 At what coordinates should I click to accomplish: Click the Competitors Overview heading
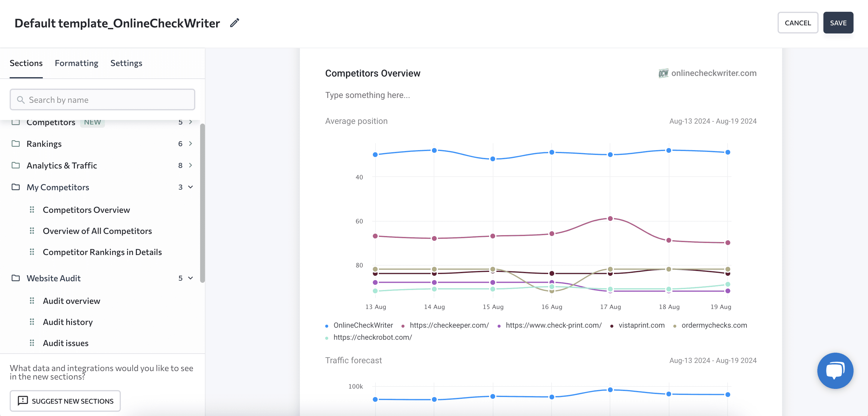(x=373, y=73)
